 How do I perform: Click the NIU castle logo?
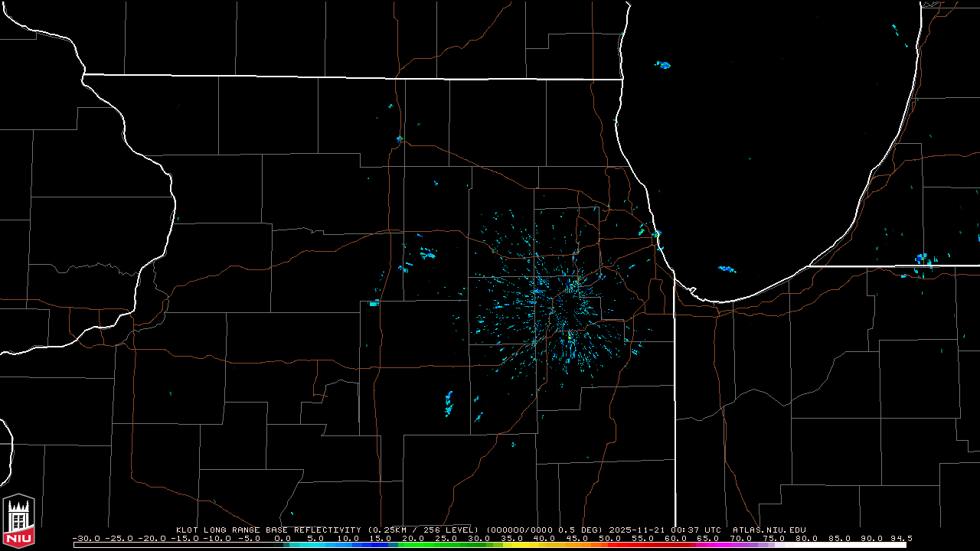click(x=18, y=520)
